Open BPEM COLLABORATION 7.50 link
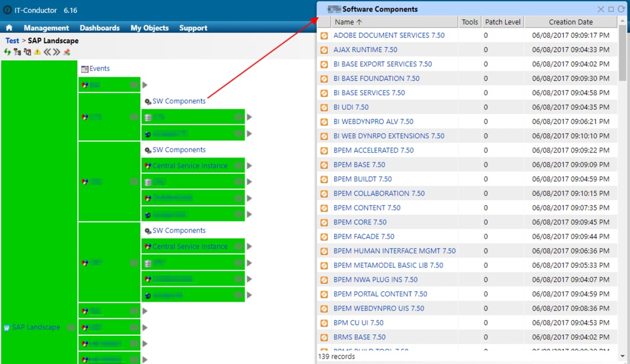 (x=379, y=193)
